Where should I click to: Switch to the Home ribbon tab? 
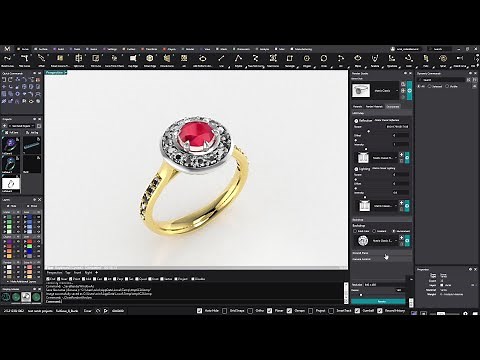coord(23,49)
